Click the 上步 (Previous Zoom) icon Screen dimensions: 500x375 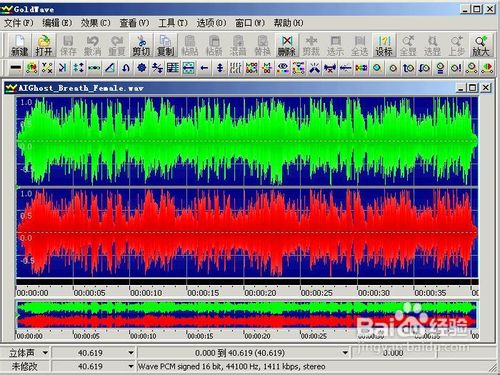(x=457, y=45)
